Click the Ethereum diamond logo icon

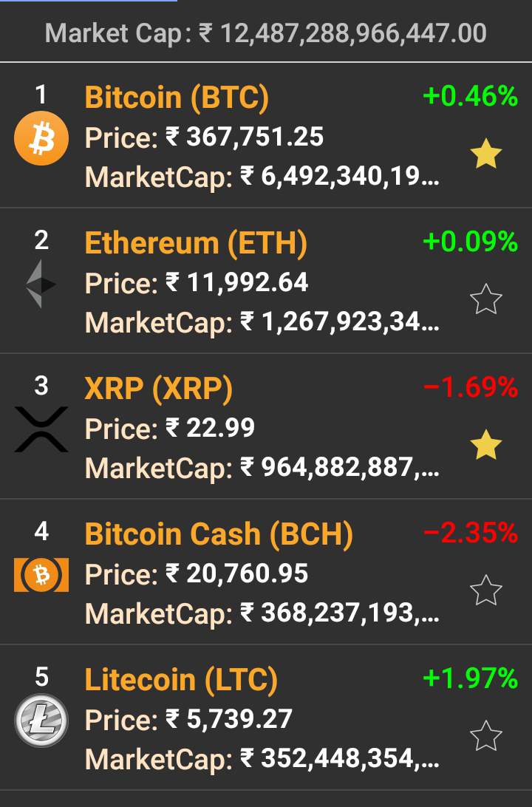pos(41,283)
